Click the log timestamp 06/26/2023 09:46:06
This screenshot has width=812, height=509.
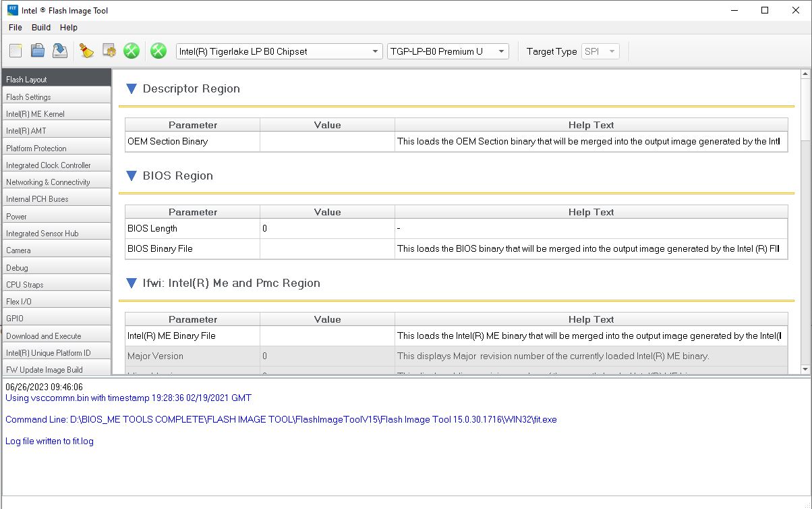click(x=44, y=387)
